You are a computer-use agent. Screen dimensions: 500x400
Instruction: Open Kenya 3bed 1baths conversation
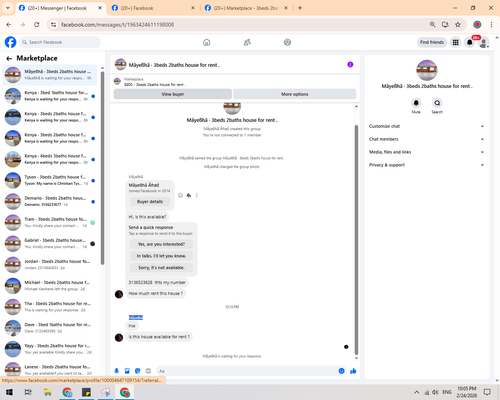(50, 96)
